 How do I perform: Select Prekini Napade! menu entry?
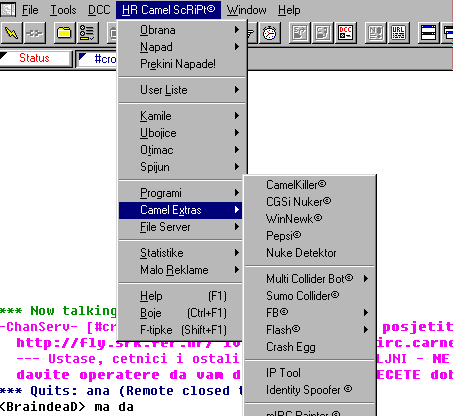[x=182, y=64]
